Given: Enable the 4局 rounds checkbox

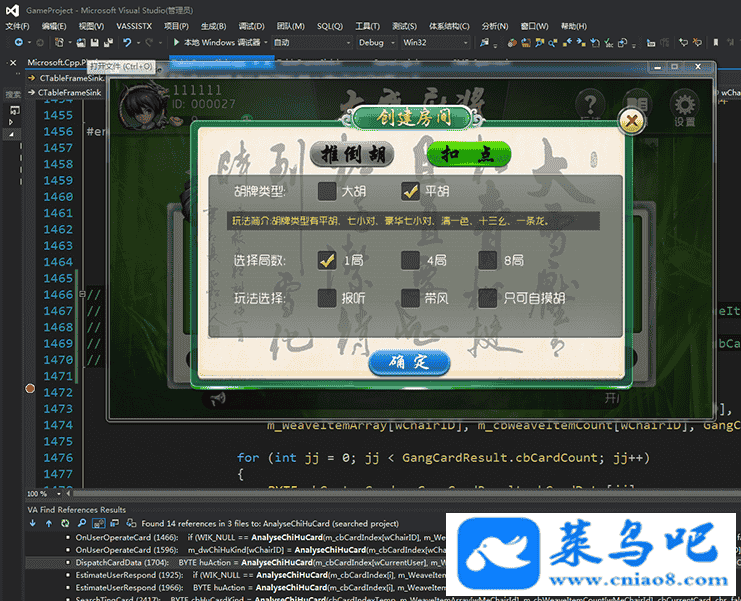Looking at the screenshot, I should tap(410, 260).
